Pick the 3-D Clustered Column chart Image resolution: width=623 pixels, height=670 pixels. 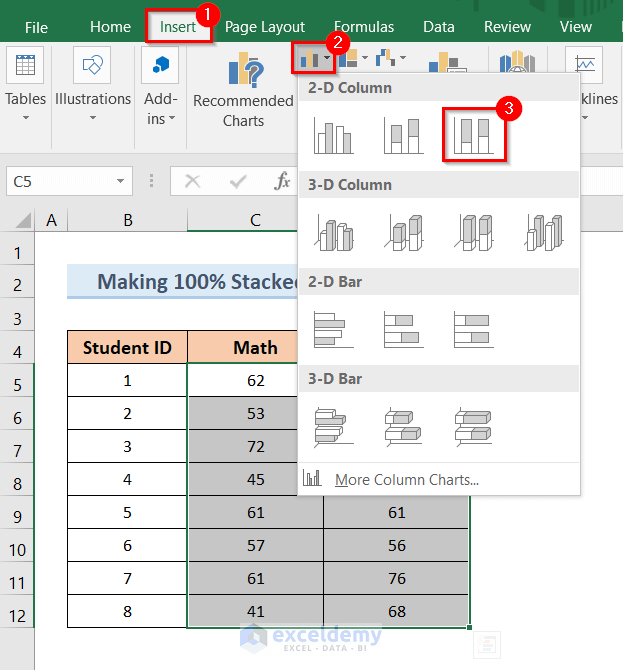click(x=333, y=232)
